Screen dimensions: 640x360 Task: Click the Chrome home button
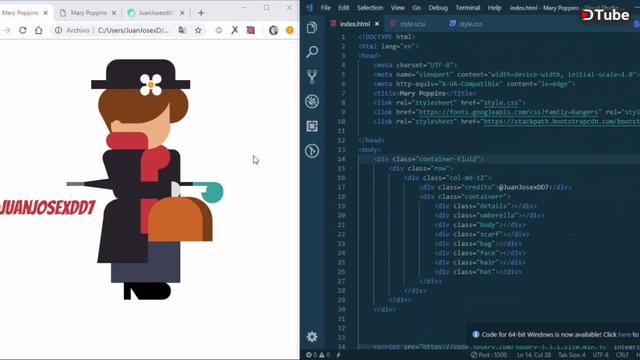(38, 30)
